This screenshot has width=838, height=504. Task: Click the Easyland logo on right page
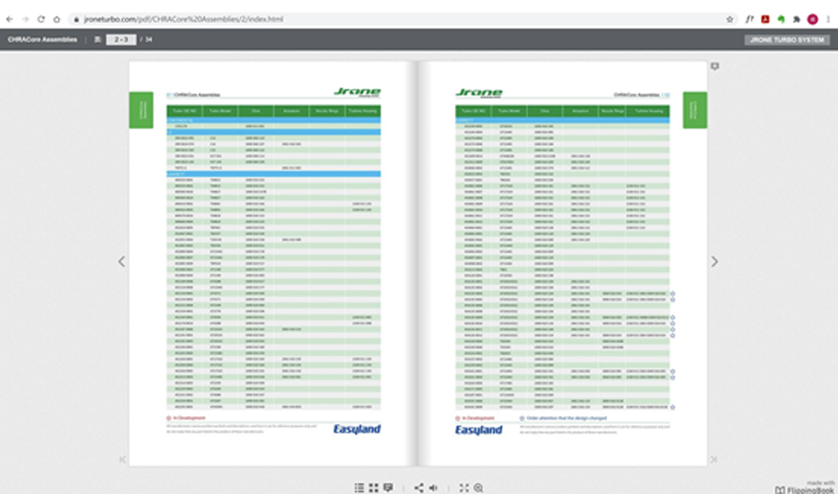coord(479,430)
